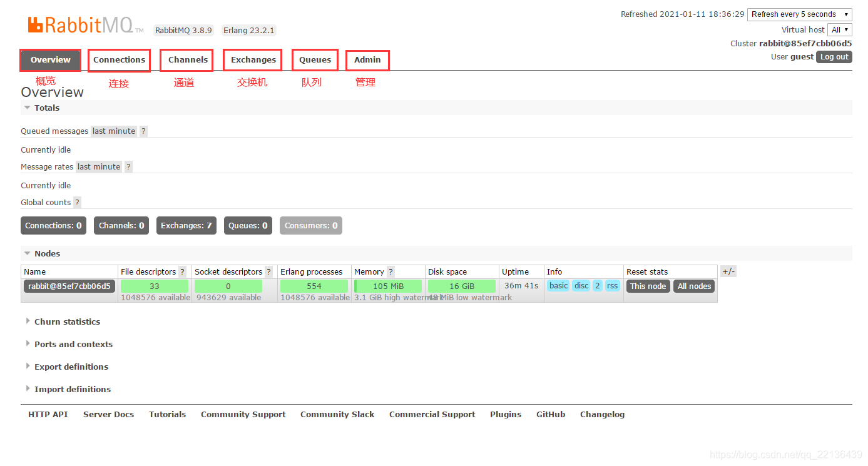The width and height of the screenshot is (868, 466).
Task: Open help for Message rates
Action: point(128,167)
